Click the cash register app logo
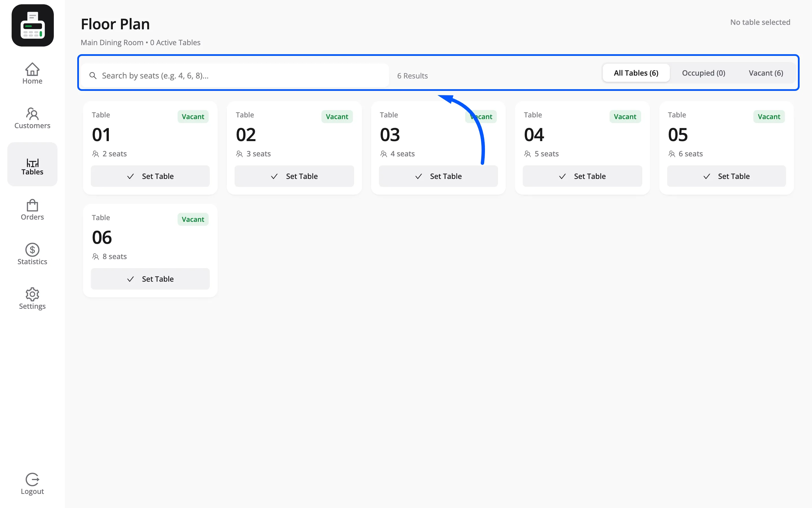The image size is (812, 508). pyautogui.click(x=32, y=25)
